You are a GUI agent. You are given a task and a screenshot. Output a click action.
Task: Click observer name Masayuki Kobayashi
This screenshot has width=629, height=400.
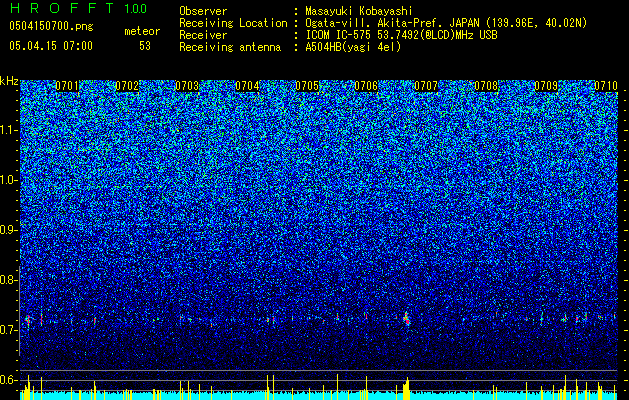359,11
